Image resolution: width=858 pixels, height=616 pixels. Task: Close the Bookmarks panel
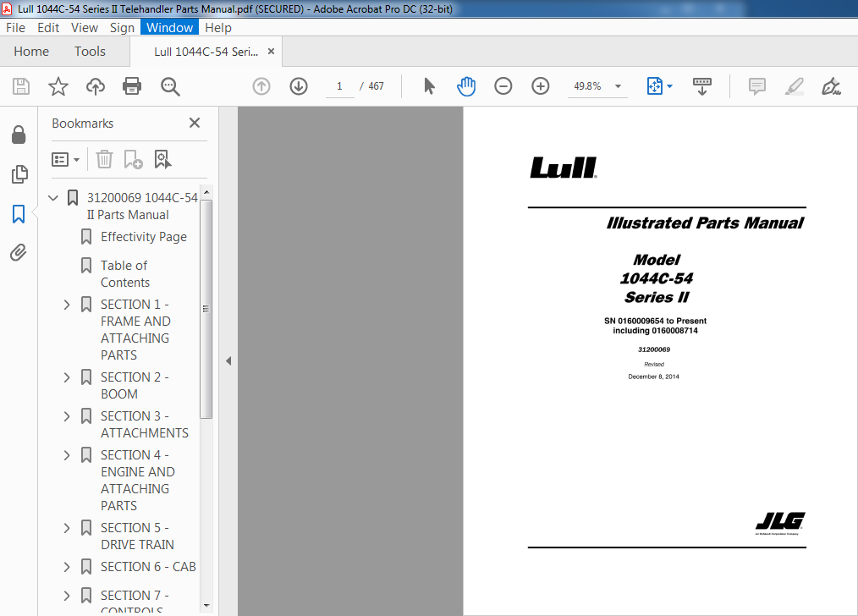(195, 123)
